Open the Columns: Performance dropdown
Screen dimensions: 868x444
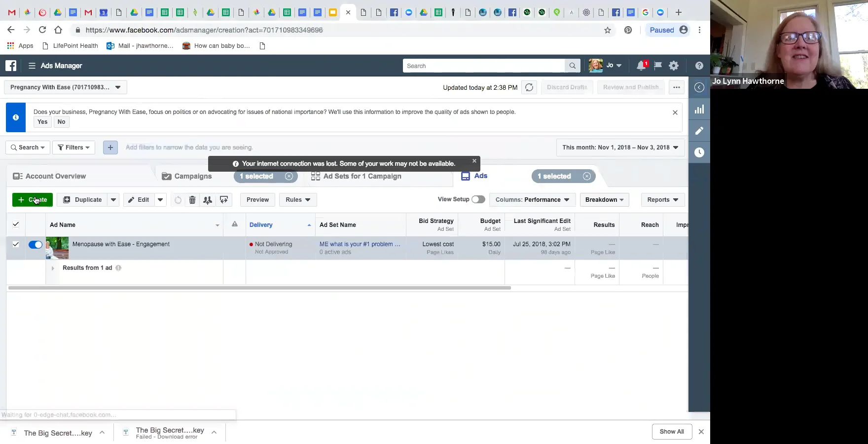pyautogui.click(x=532, y=200)
